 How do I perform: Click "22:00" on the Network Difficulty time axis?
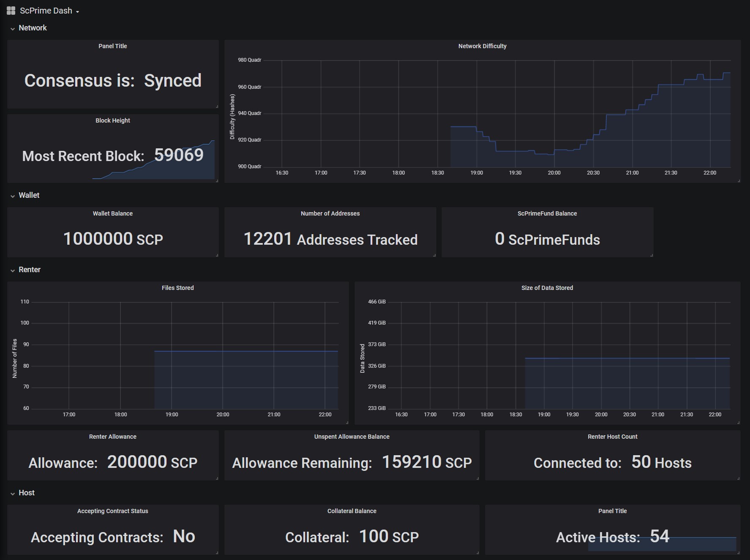[x=710, y=173]
